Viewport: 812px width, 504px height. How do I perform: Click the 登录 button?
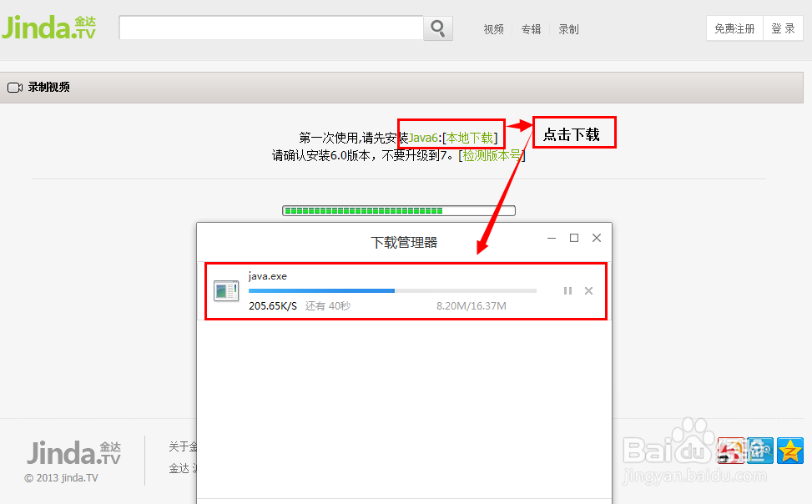783,28
